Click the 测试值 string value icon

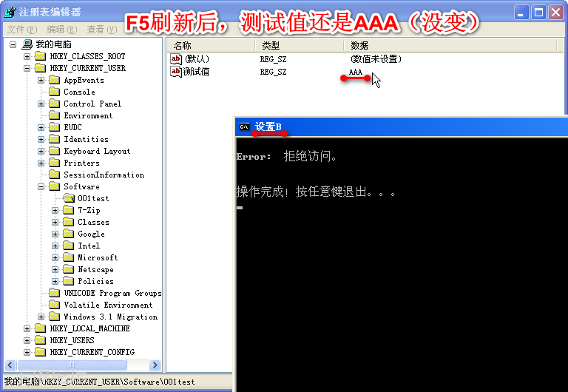[176, 72]
